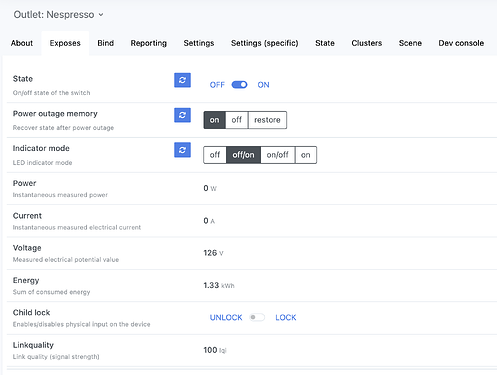Open the Settings (specific) tab

coord(265,43)
